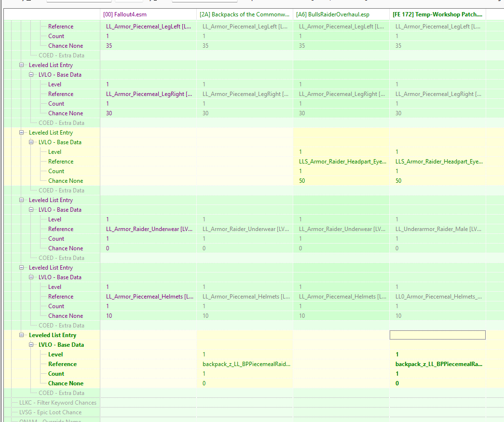
Task: Click LL_Armor_Piecemeal_Helmets in the BullsRaiderOverhaul column
Action: (x=341, y=296)
